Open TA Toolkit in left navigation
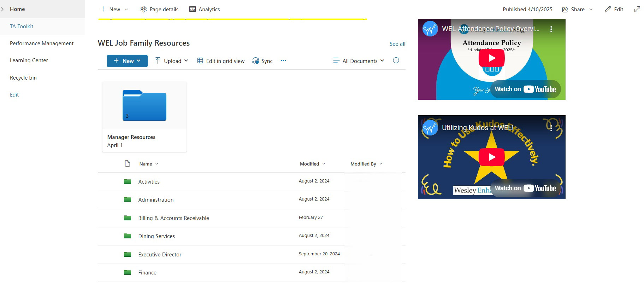This screenshot has width=644, height=284. 22,26
